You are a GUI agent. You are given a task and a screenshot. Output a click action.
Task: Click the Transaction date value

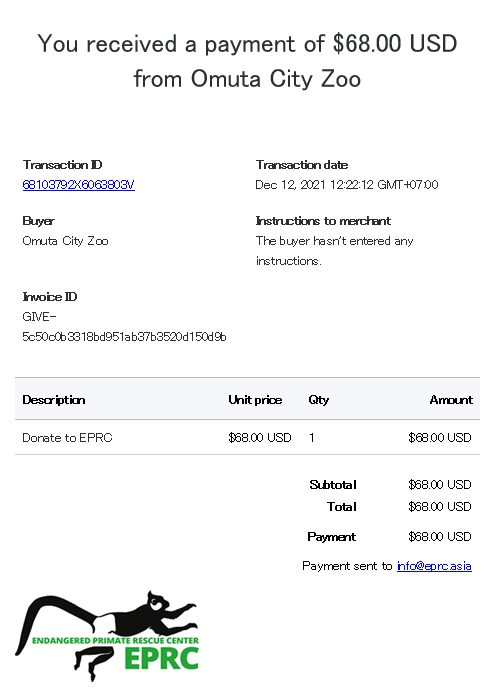pyautogui.click(x=347, y=184)
